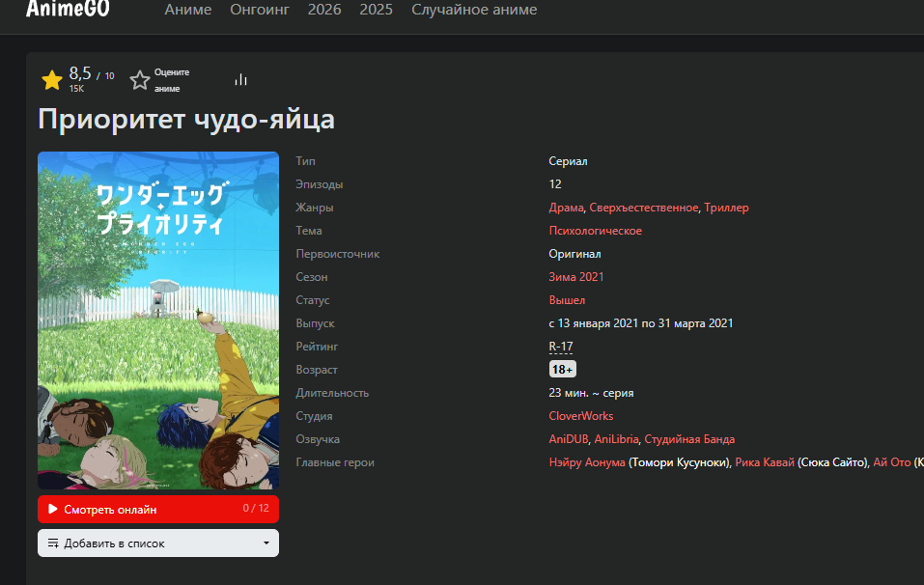
Task: Open the AniDUB voiceover link
Action: pyautogui.click(x=569, y=439)
